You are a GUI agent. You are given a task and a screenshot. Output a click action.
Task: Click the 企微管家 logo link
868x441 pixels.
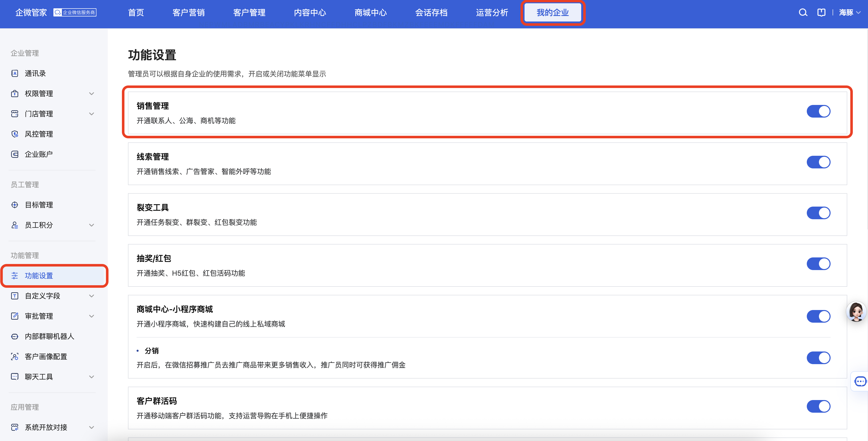click(x=31, y=12)
